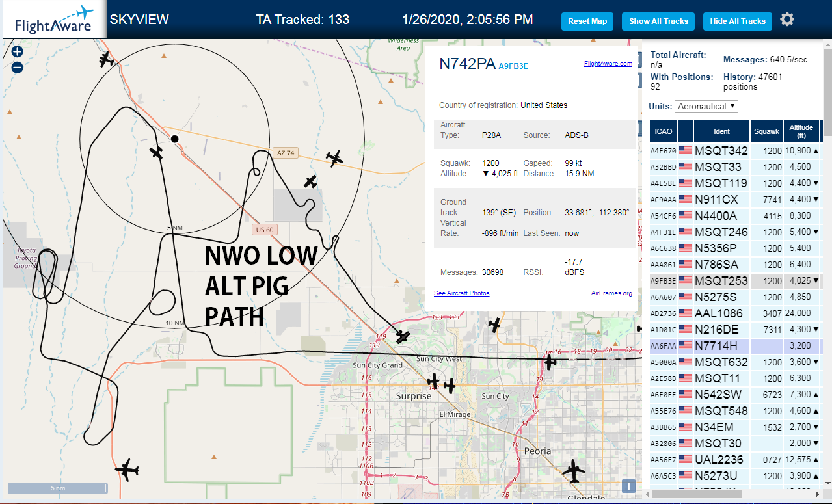Sort table by Ident column
Image resolution: width=832 pixels, height=504 pixels.
tap(721, 131)
